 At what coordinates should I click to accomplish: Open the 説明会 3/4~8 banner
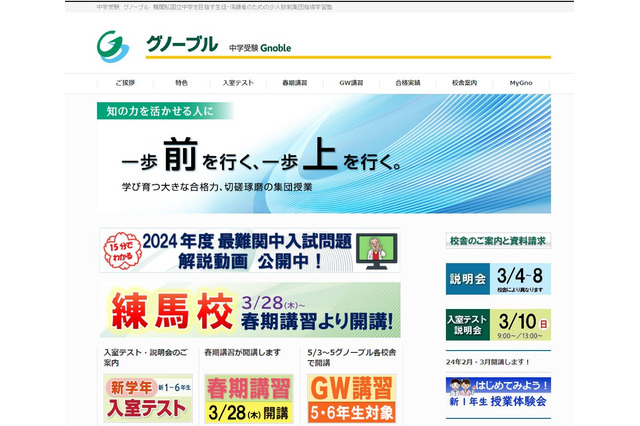pyautogui.click(x=498, y=279)
